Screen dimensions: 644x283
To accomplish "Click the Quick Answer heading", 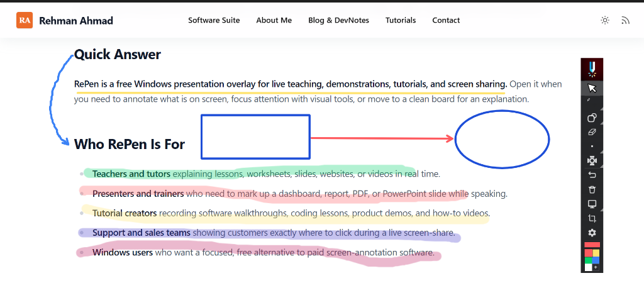I will tap(118, 54).
